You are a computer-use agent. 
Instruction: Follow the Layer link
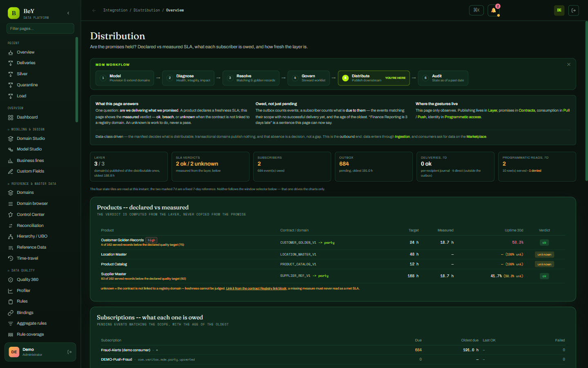[x=492, y=110]
